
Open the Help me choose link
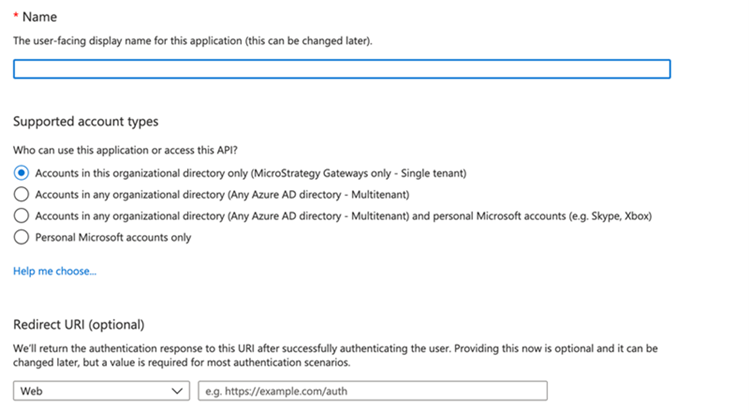click(55, 271)
